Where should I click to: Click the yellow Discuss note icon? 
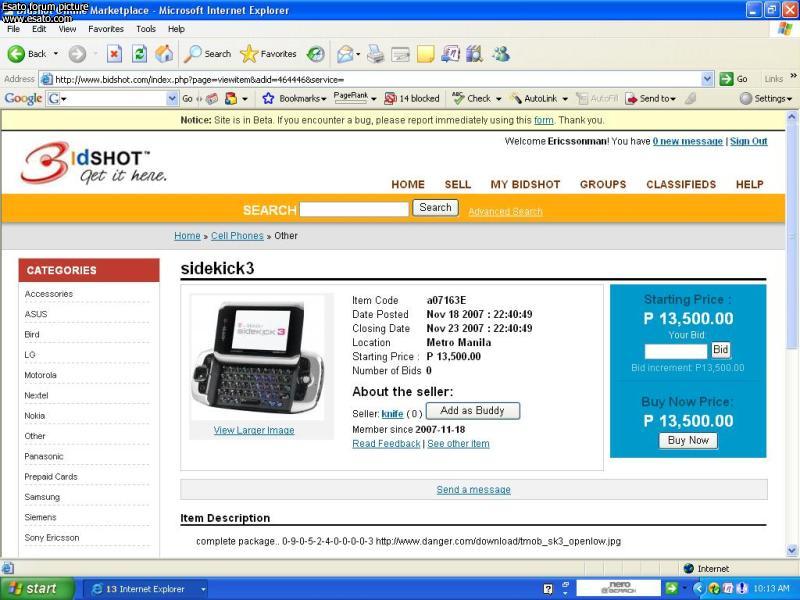point(426,54)
